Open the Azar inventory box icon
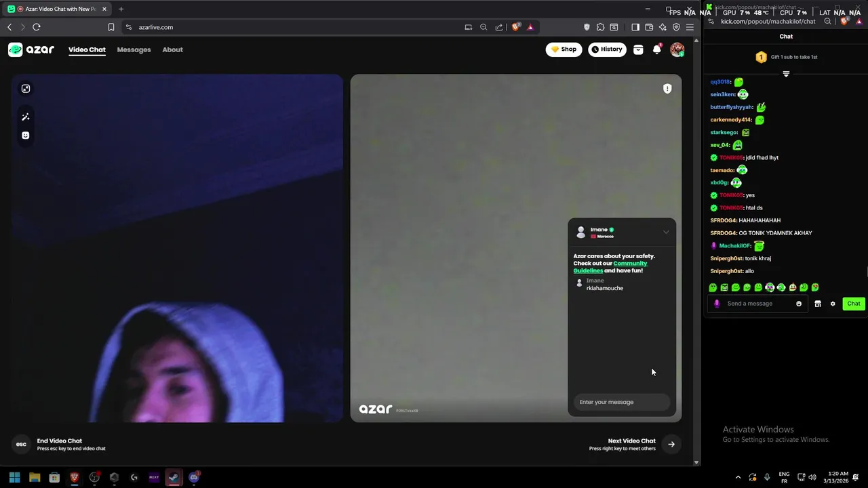 click(x=638, y=49)
